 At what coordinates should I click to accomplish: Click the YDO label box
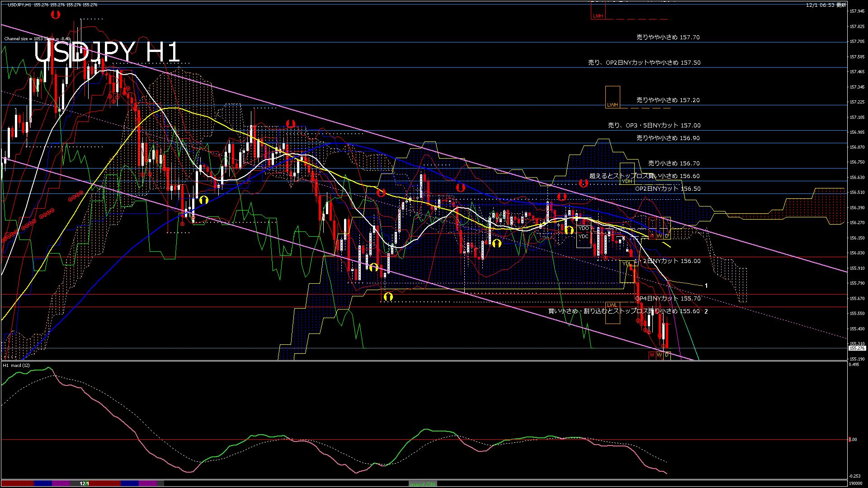tap(584, 228)
